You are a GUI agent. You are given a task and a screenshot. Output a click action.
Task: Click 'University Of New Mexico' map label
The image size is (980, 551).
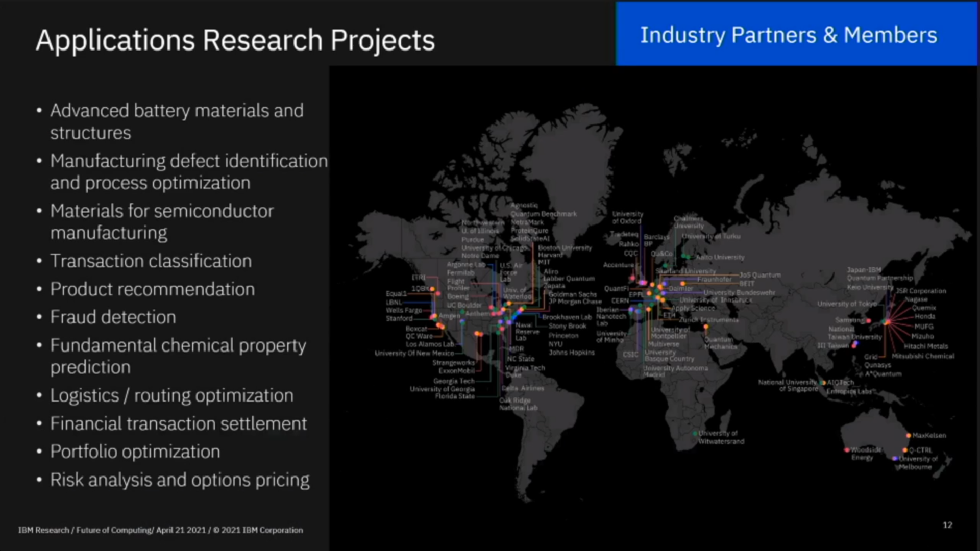414,353
